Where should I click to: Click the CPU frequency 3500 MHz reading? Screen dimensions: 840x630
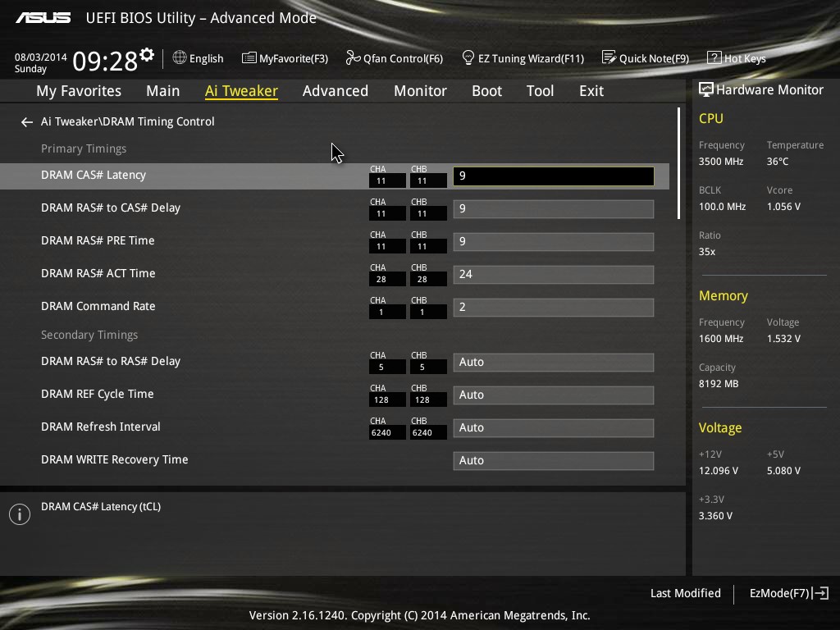[x=721, y=162]
